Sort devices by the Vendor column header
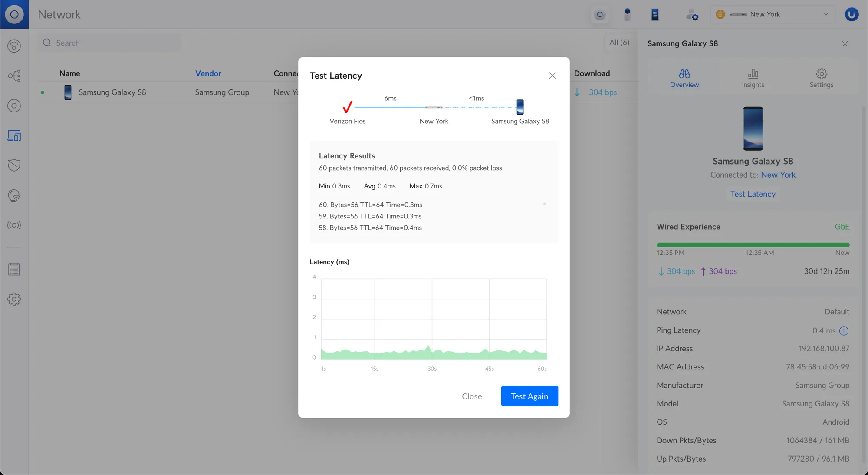 [x=208, y=73]
